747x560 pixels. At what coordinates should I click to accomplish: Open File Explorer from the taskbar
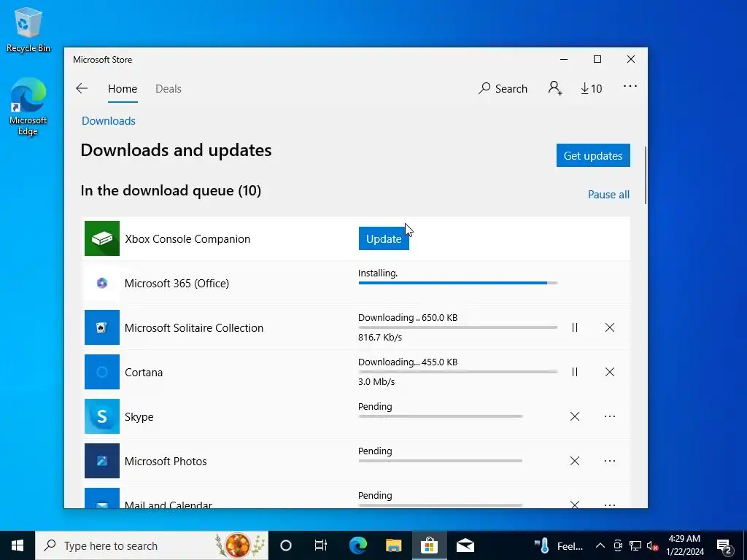coord(393,545)
